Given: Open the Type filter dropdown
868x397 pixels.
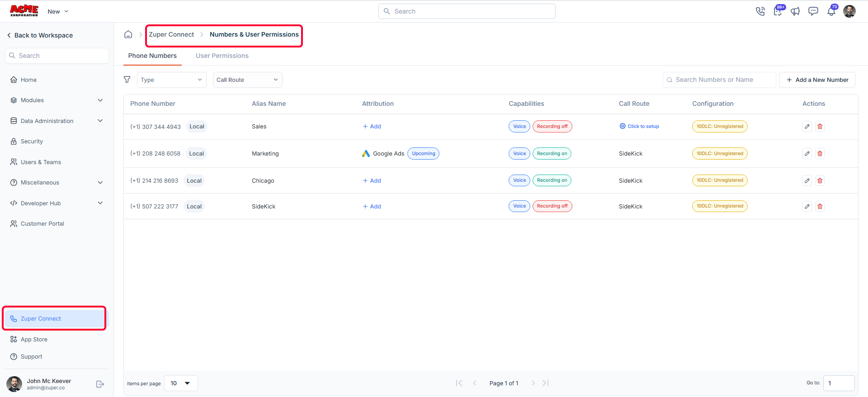Looking at the screenshot, I should point(172,80).
